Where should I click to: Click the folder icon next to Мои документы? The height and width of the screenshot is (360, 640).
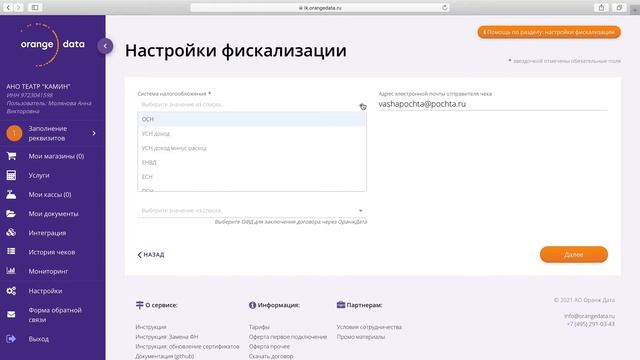pos(11,213)
